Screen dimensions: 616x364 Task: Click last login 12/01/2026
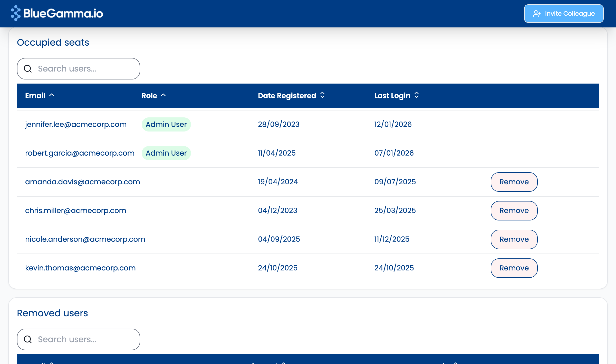393,124
